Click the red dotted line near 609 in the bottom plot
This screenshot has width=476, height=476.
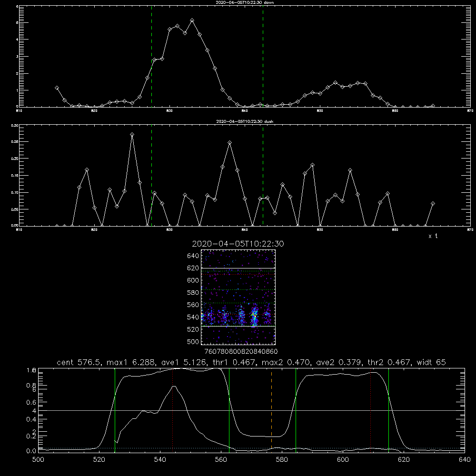370,410
